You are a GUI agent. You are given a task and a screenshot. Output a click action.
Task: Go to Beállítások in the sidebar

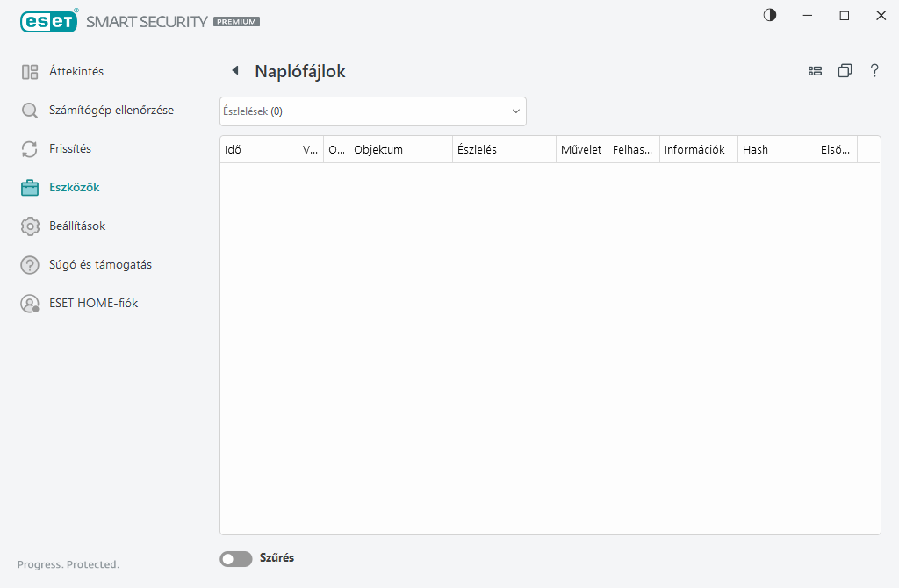(x=77, y=226)
